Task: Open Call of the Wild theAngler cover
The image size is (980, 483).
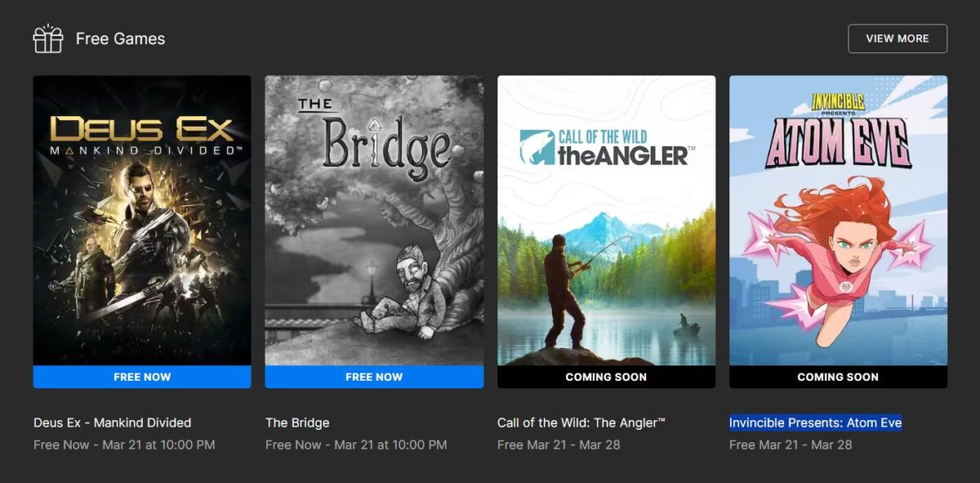Action: point(606,221)
